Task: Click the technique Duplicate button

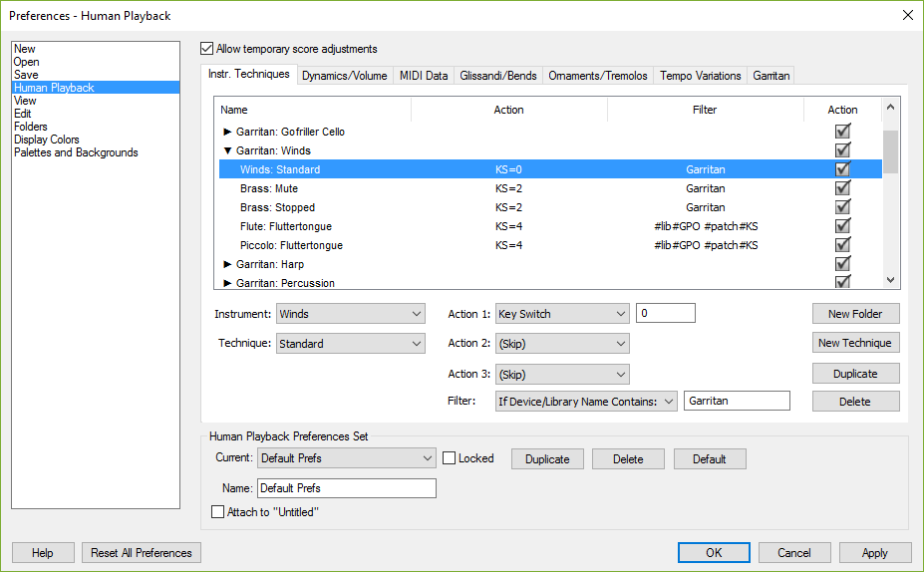Action: 855,374
